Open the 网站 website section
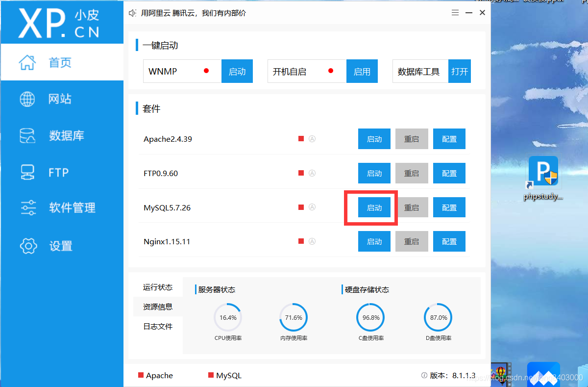Screen dimensions: 588x387 (x=62, y=99)
